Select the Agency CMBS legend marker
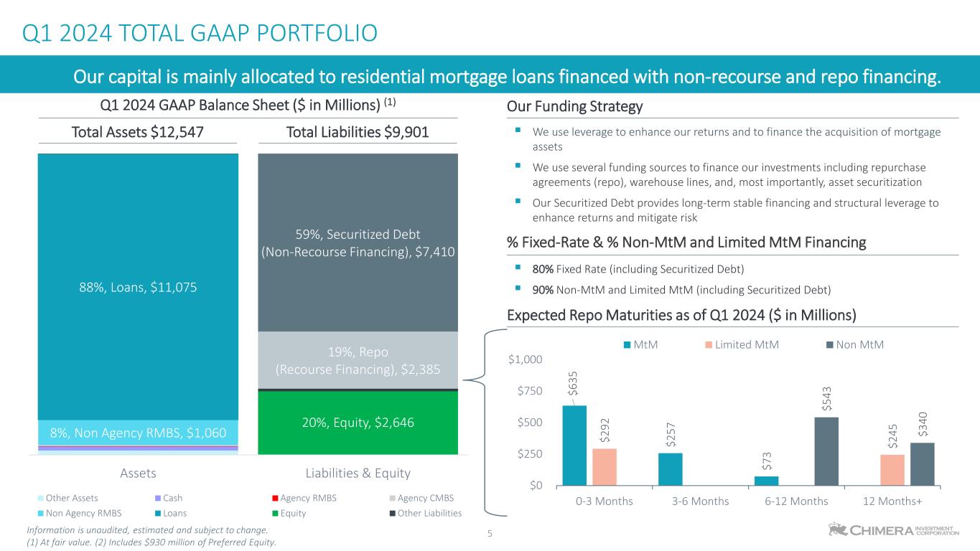 [392, 498]
